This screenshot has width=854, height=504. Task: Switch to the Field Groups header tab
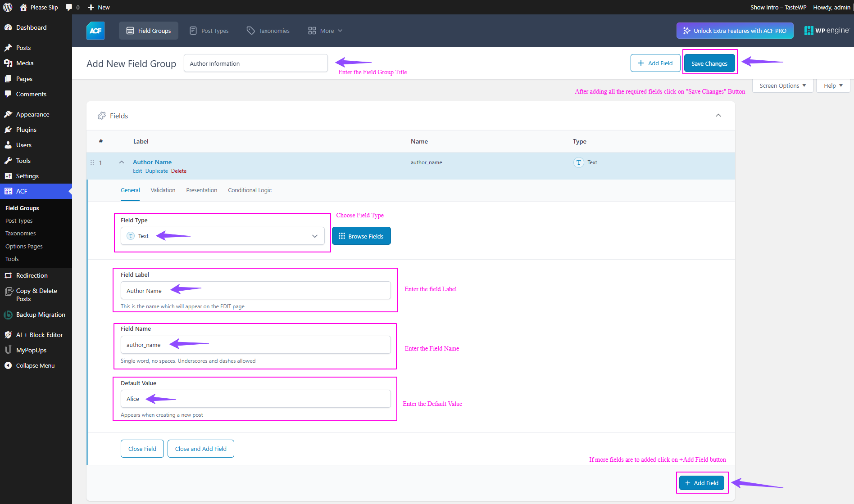pos(149,31)
